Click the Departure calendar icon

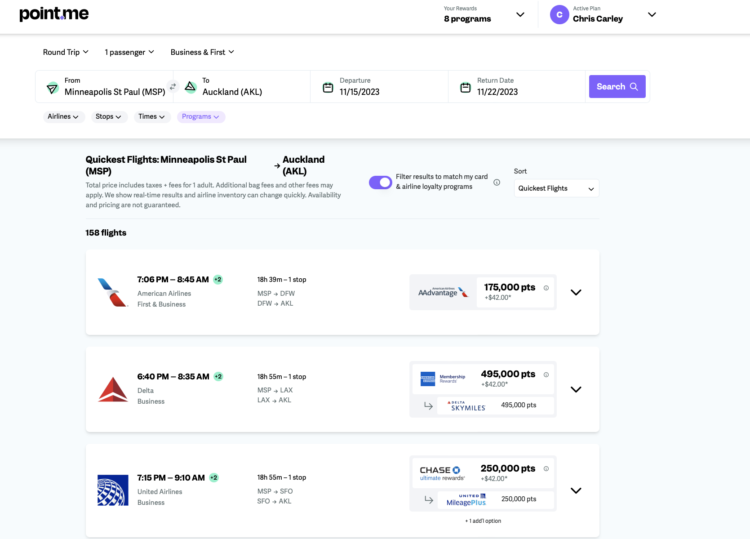(328, 88)
